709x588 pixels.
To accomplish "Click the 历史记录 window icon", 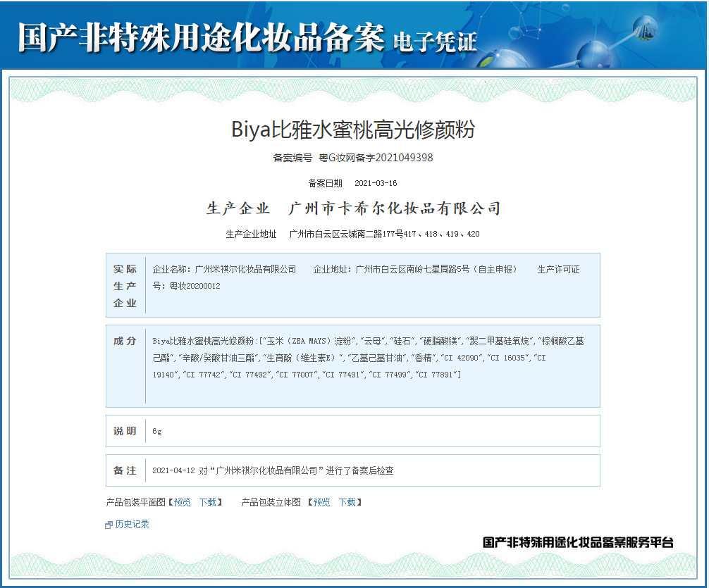I will [109, 525].
